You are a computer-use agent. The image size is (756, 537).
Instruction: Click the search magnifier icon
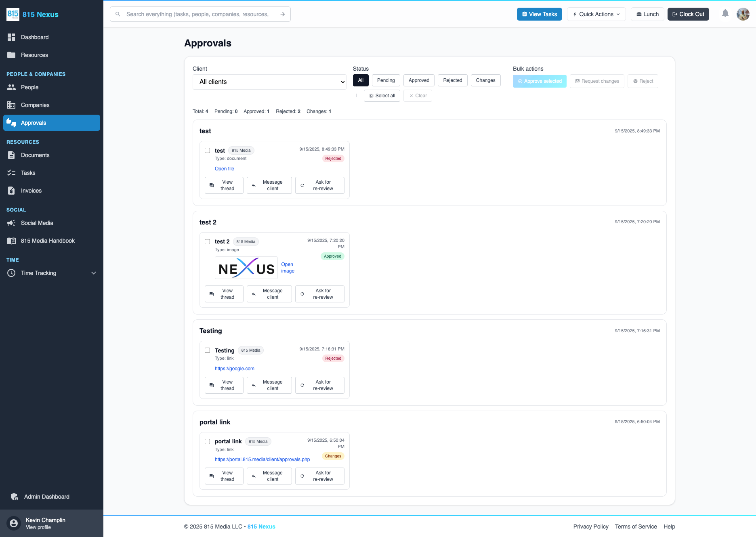(x=118, y=14)
